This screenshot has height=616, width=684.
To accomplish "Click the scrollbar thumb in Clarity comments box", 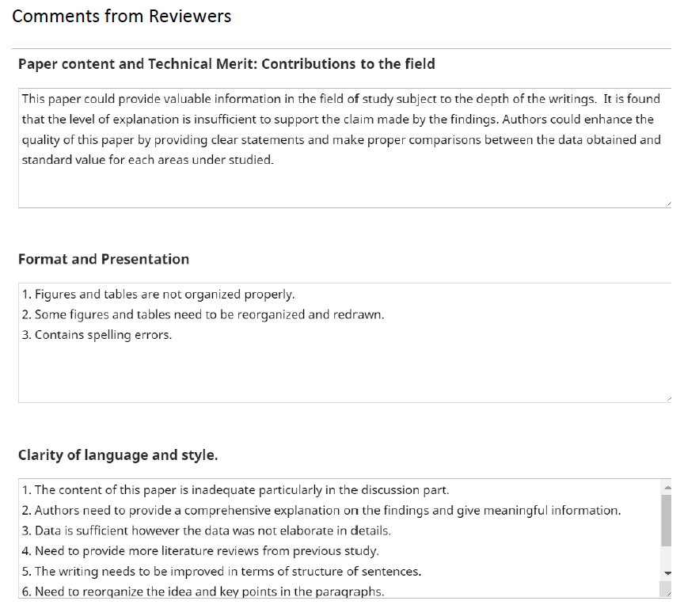I will point(667,521).
